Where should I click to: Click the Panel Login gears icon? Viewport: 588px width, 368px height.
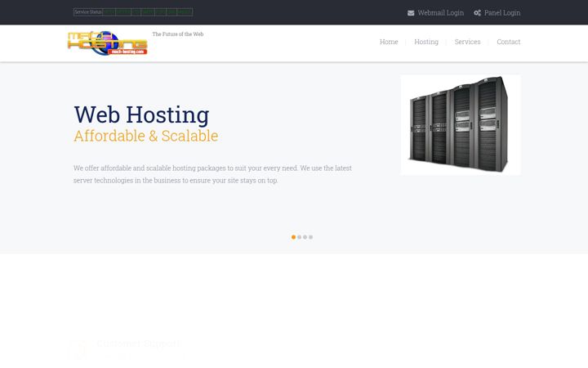(477, 13)
